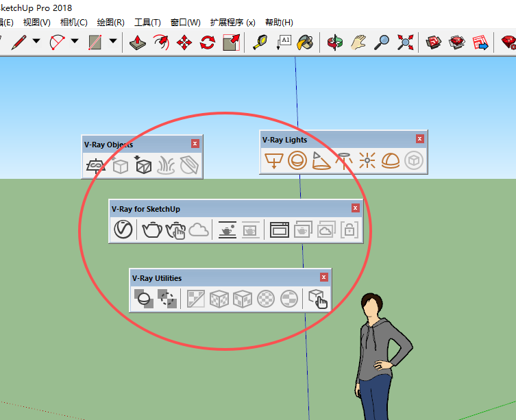This screenshot has width=516, height=420.
Task: Open the Draw (绘图) menu
Action: (110, 23)
